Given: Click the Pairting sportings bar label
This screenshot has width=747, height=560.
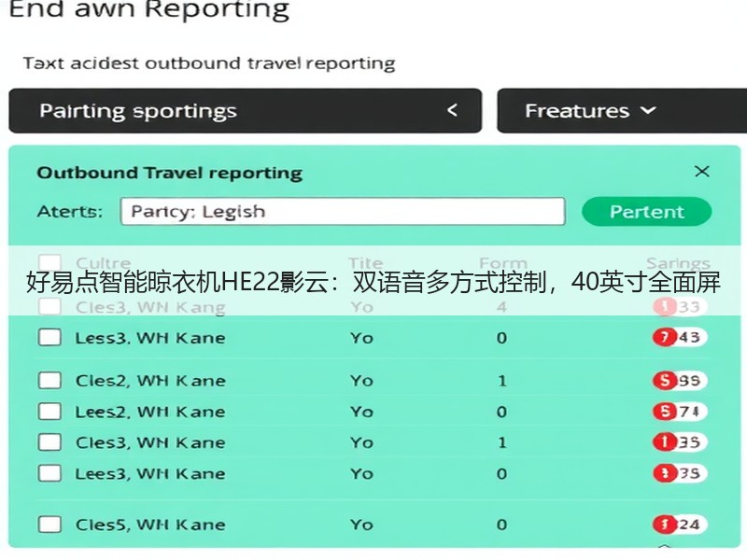Looking at the screenshot, I should coord(138,111).
